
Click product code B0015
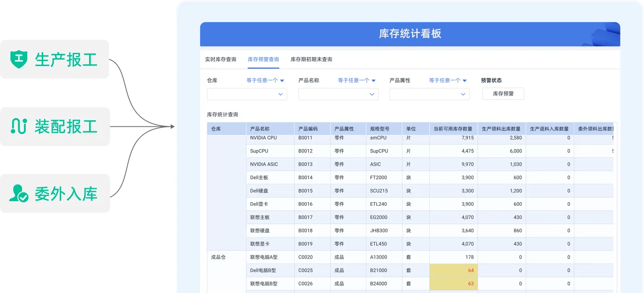[305, 191]
